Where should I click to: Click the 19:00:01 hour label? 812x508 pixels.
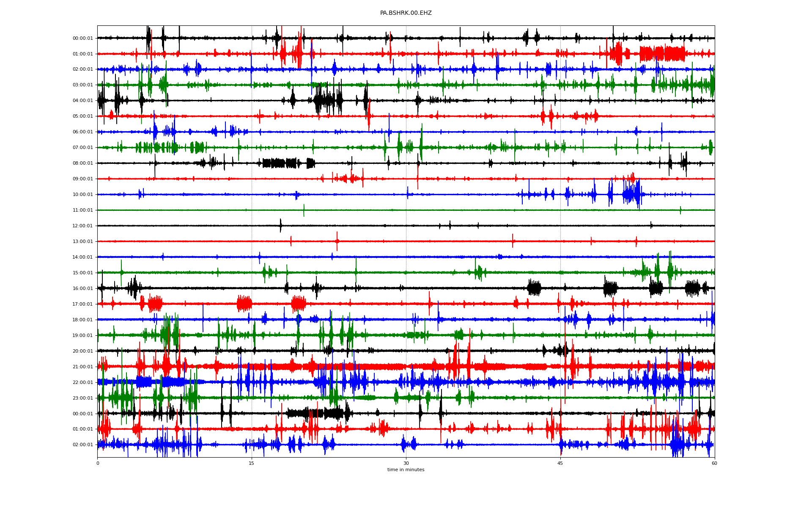pos(82,336)
